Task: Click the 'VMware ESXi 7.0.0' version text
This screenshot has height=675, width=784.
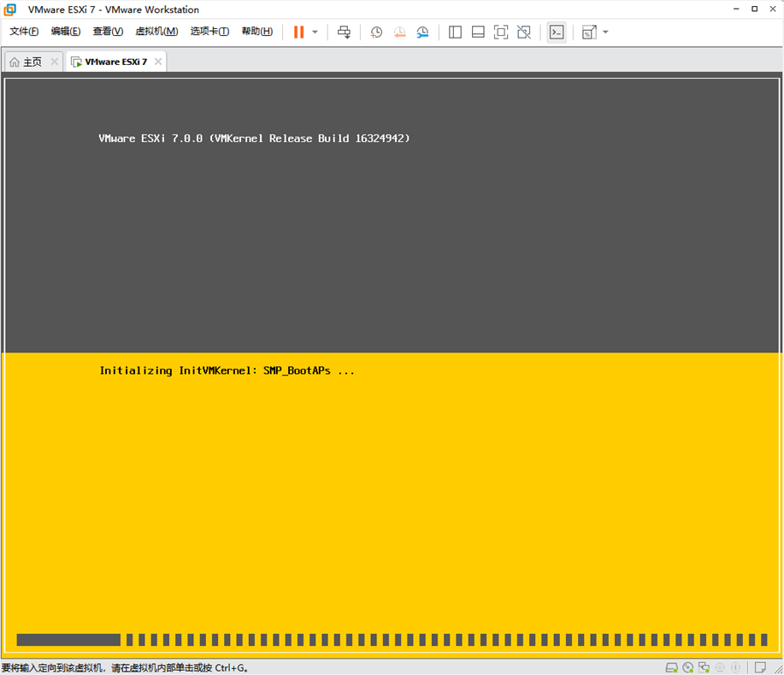Action: [150, 139]
